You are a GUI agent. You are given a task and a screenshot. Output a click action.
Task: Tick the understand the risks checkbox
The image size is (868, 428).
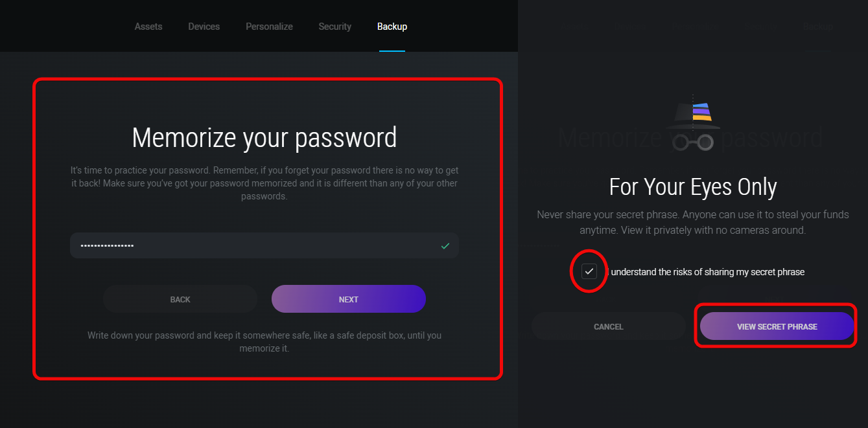point(589,271)
